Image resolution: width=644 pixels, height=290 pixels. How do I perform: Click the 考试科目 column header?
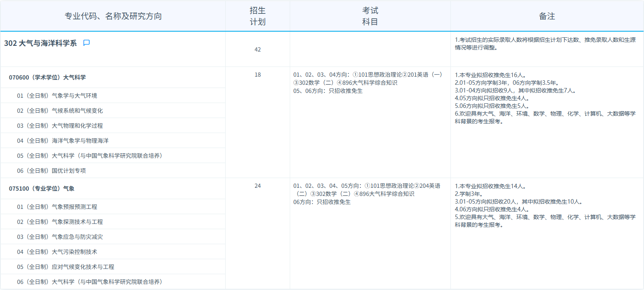pos(370,16)
